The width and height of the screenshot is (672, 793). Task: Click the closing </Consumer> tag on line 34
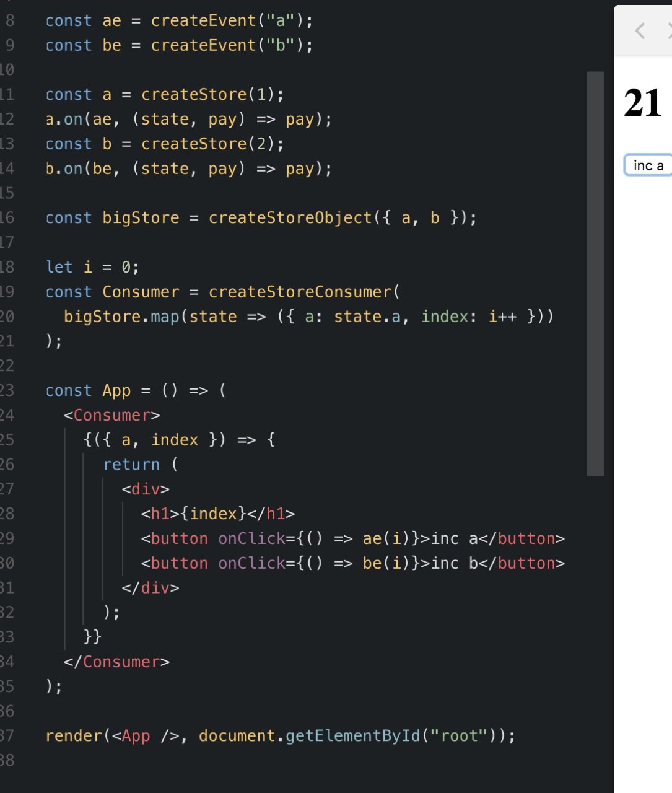116,662
